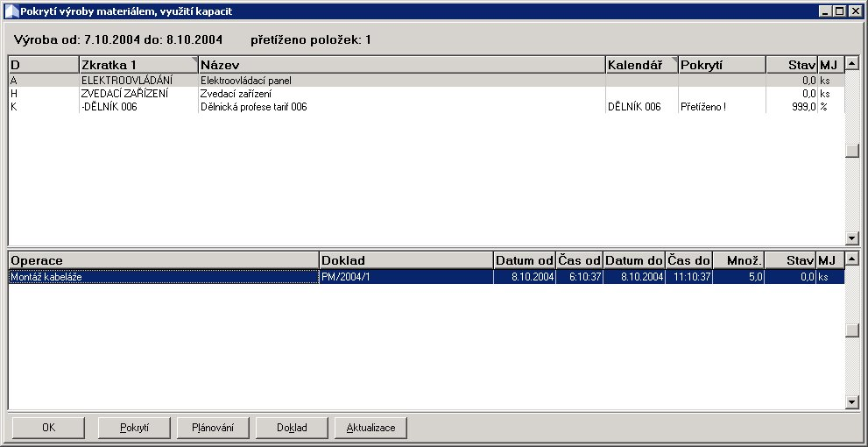Click the Čas do column header

[689, 260]
